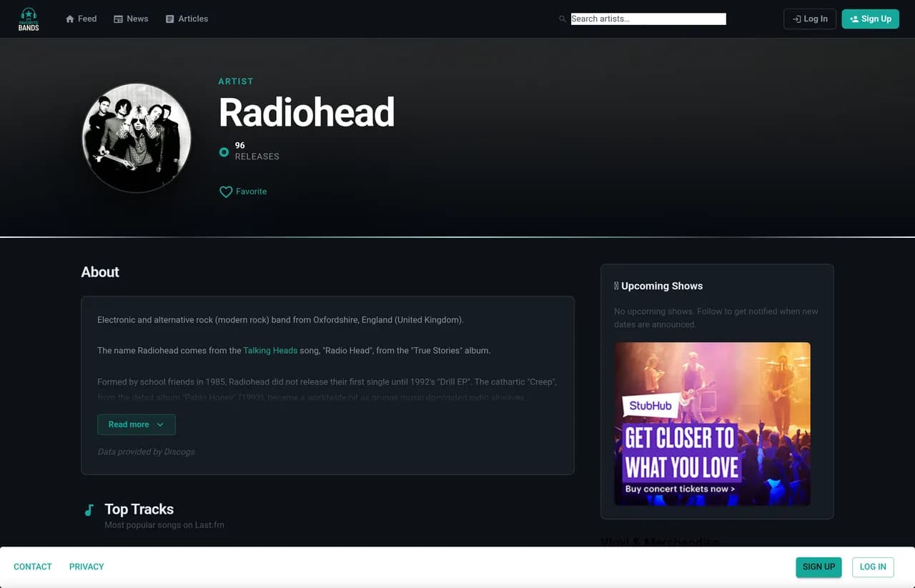Click the 'Data provided by Discogs' text

point(146,452)
